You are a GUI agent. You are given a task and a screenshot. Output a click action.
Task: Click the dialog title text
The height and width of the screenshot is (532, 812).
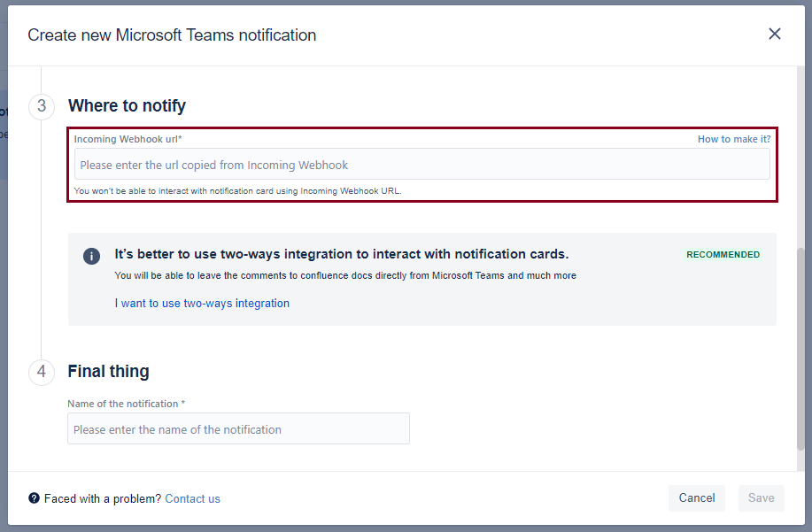coord(172,35)
